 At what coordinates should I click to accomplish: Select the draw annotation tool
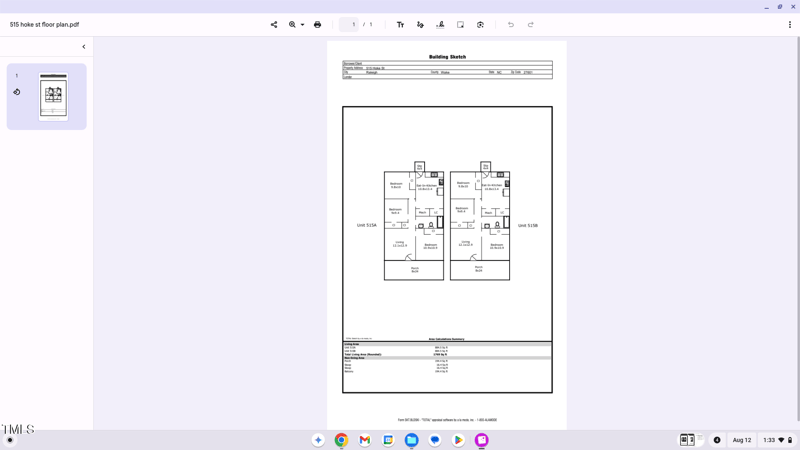click(420, 25)
